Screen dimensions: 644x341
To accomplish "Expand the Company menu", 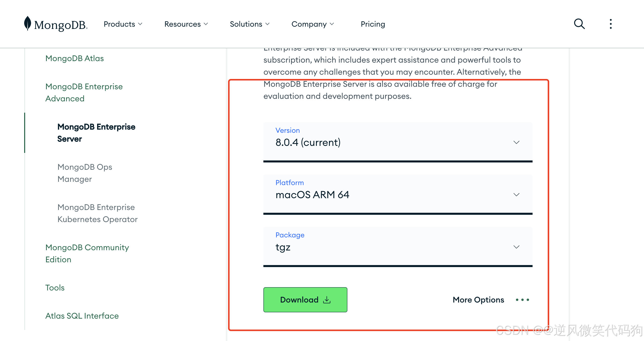I will coord(313,24).
